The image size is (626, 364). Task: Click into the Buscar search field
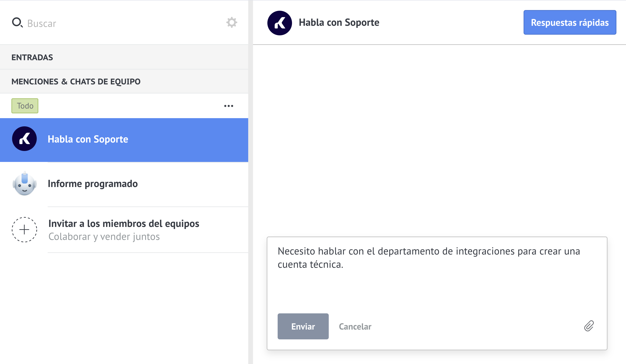coord(99,23)
